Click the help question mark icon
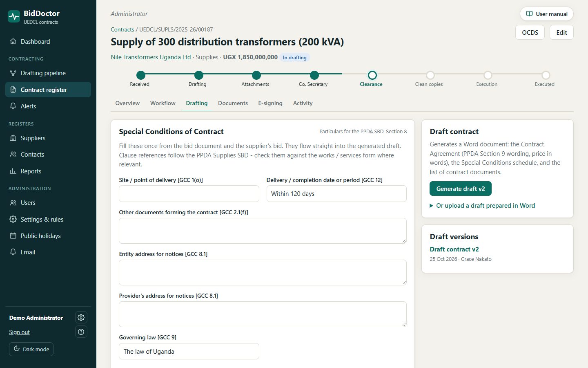588x368 pixels. [81, 332]
